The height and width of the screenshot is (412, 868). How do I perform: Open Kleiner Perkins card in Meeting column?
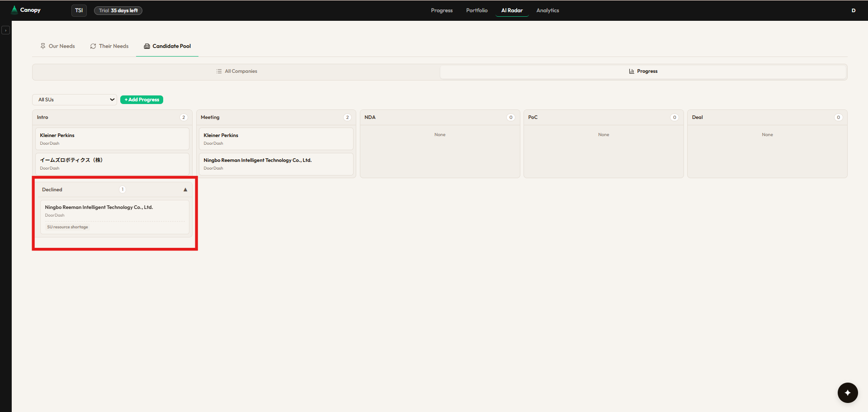point(276,139)
